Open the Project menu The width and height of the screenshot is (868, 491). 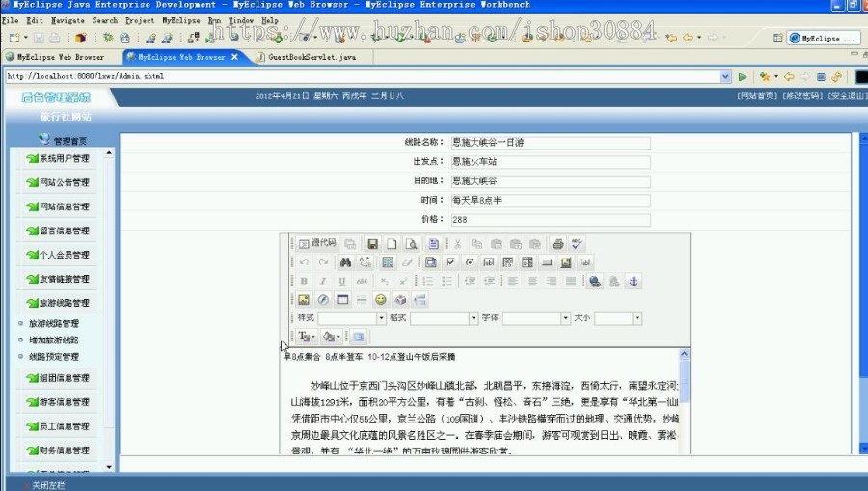(140, 20)
